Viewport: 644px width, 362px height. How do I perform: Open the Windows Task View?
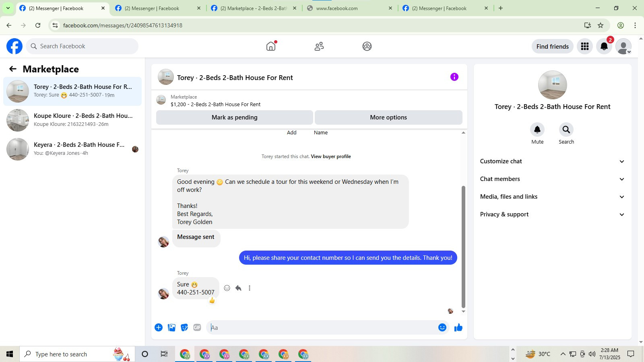click(164, 354)
